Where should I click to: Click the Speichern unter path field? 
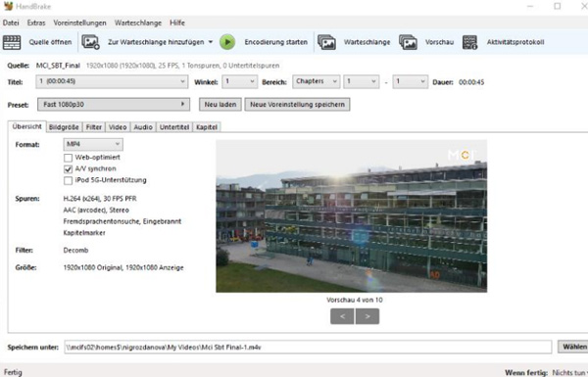pos(308,347)
